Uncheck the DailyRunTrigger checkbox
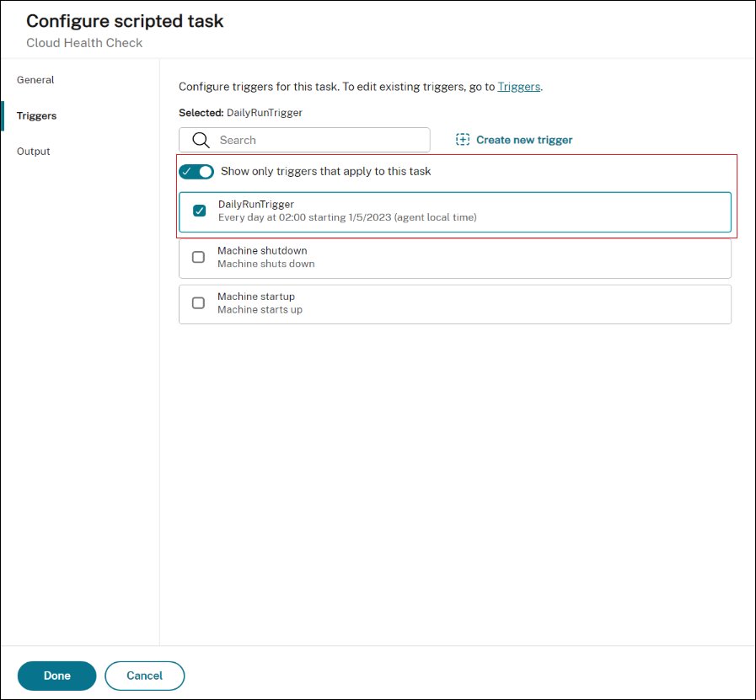Viewport: 756px width, 700px height. point(200,211)
